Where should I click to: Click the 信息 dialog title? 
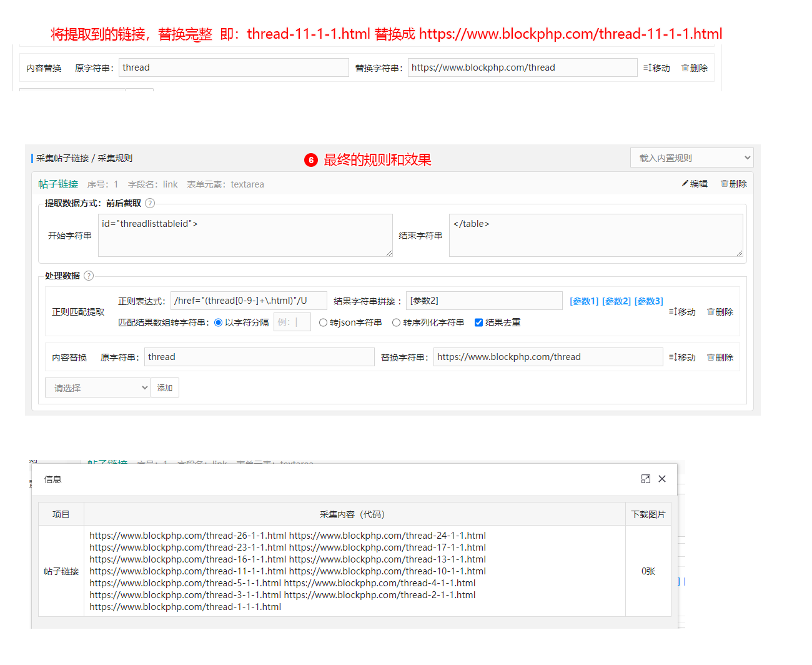[x=52, y=479]
